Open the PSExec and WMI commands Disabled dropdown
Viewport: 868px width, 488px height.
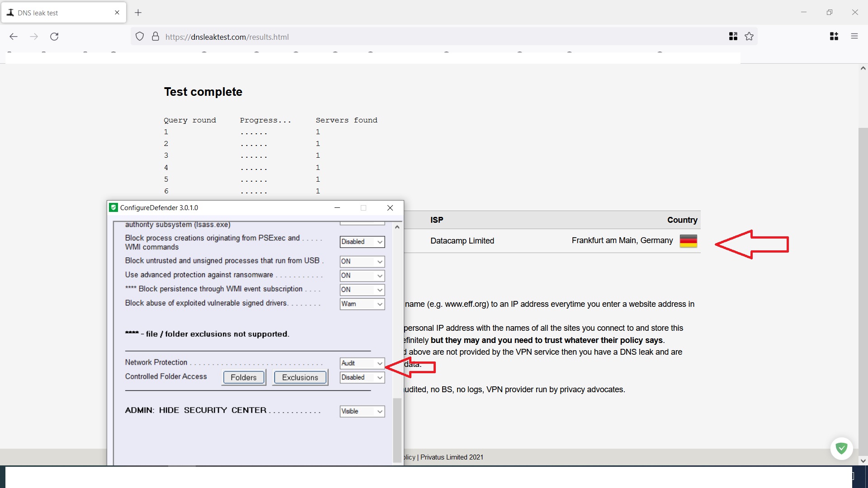click(x=362, y=242)
